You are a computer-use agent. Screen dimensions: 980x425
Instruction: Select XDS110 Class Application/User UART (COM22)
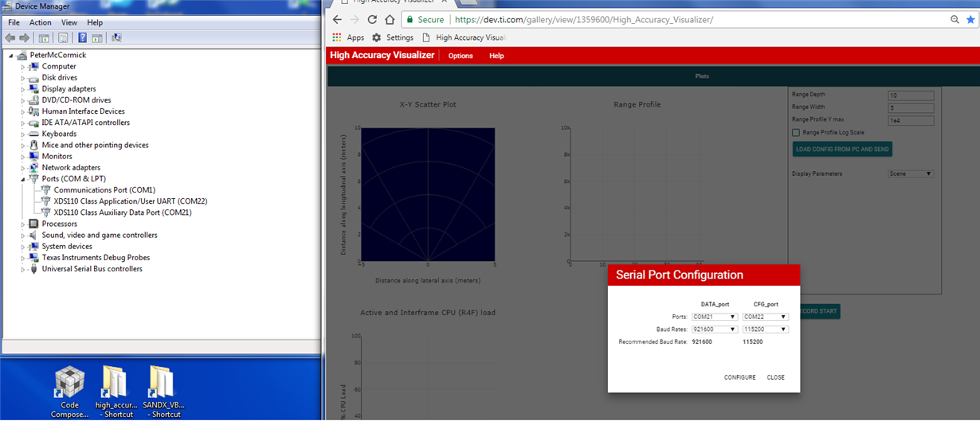point(131,201)
